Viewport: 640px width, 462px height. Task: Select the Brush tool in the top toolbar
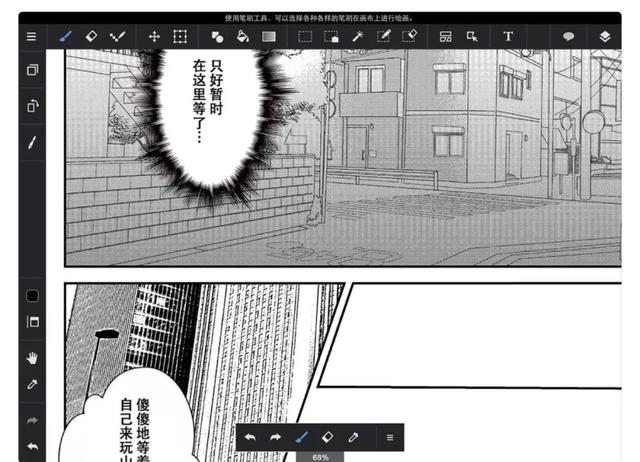click(65, 37)
